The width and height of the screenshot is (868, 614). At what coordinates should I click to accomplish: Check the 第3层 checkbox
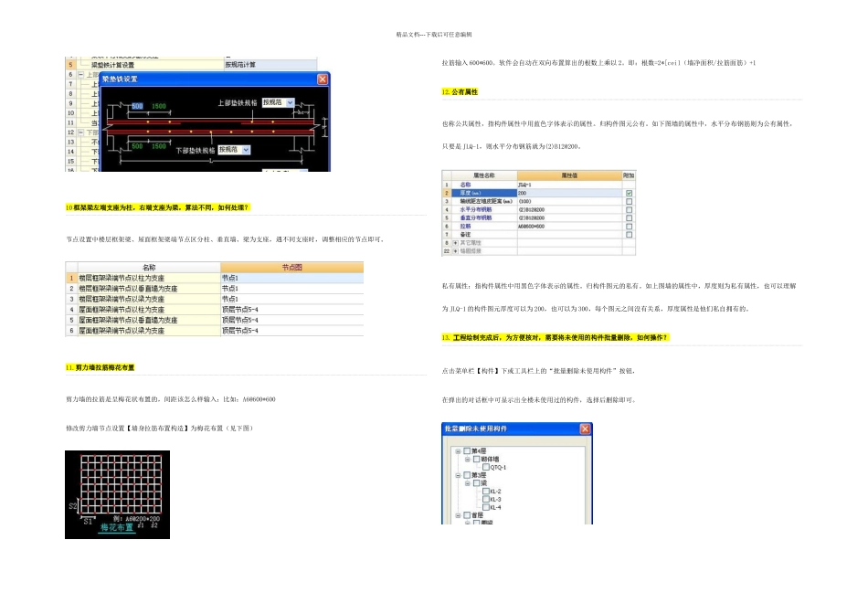pos(467,476)
